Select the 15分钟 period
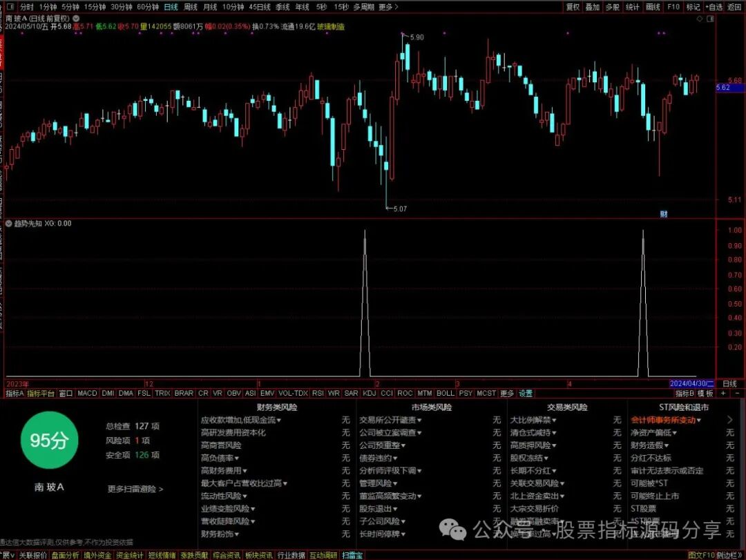 [95, 7]
